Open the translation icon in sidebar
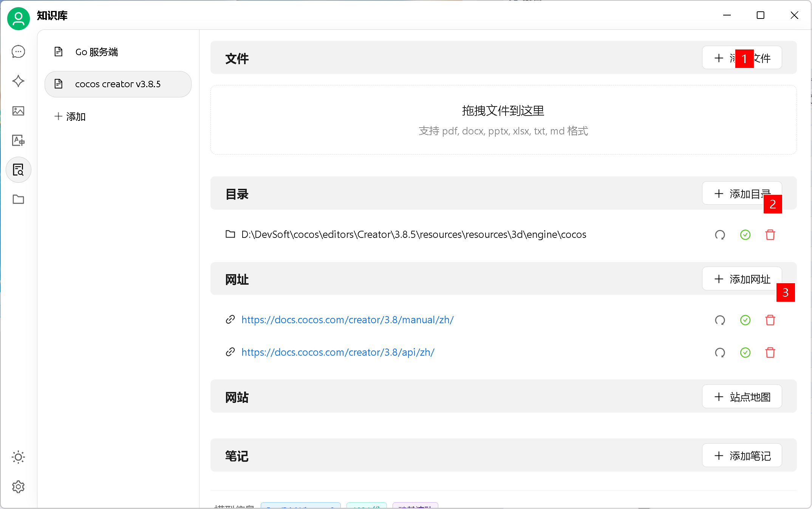 [18, 140]
